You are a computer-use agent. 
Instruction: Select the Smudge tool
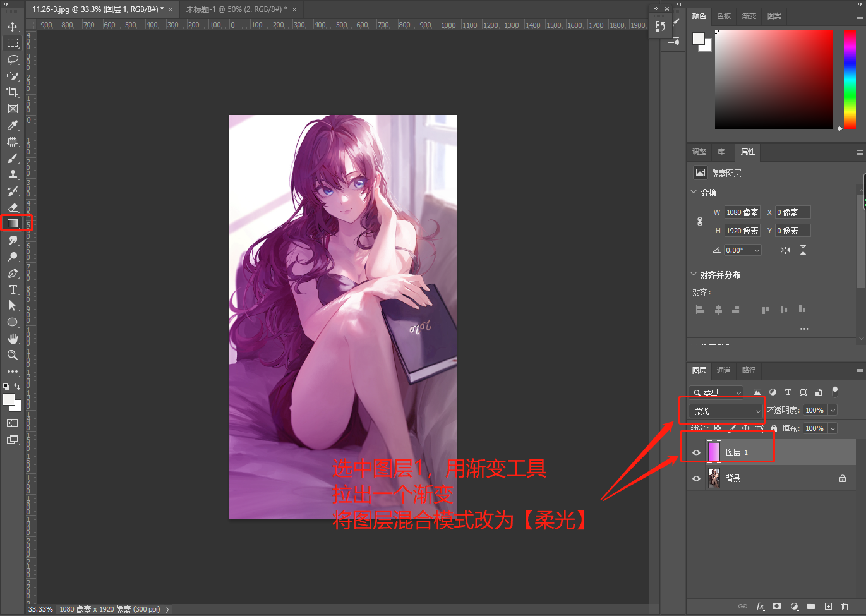13,240
